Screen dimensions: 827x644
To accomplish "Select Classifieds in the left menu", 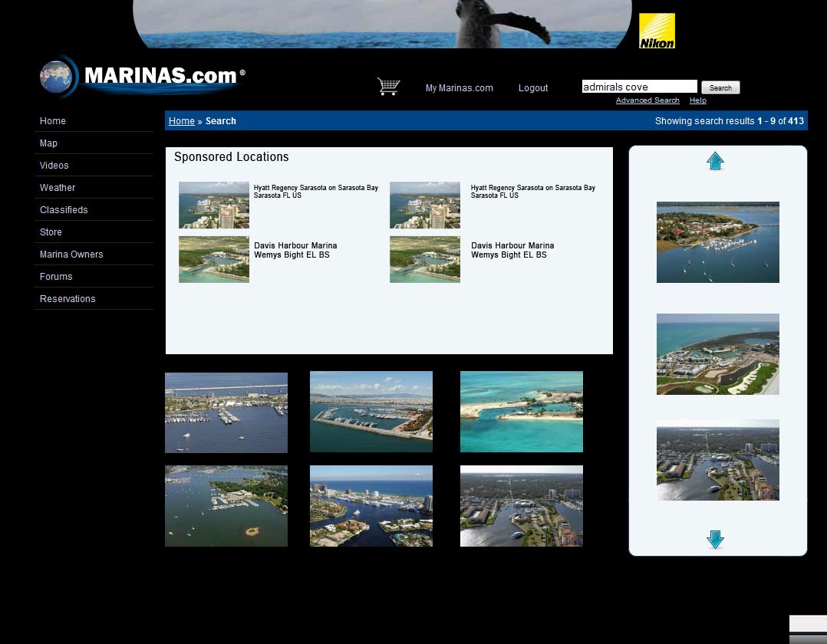I will [64, 210].
